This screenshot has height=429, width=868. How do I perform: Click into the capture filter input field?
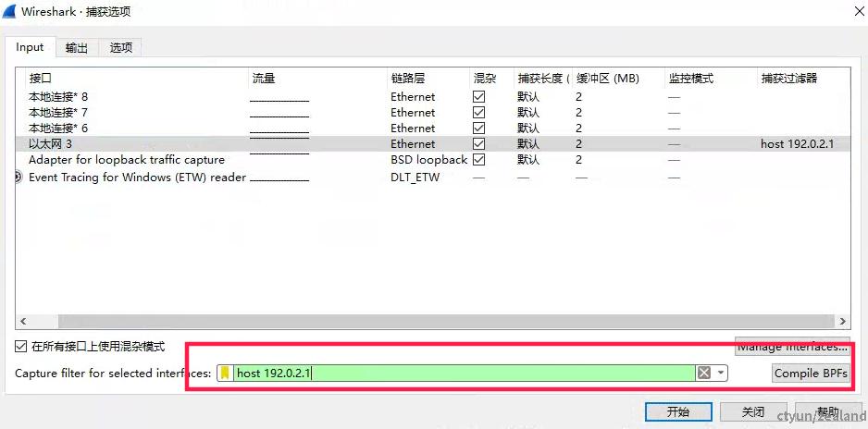pyautogui.click(x=465, y=374)
